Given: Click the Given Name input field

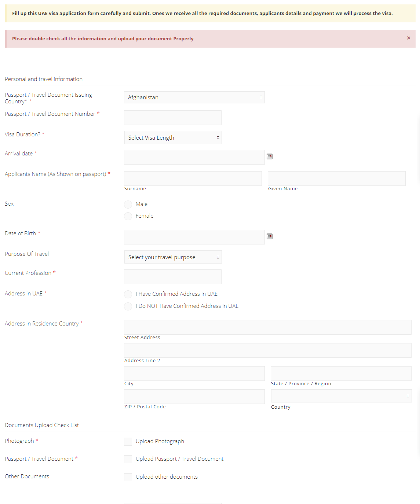Looking at the screenshot, I should coord(336,178).
